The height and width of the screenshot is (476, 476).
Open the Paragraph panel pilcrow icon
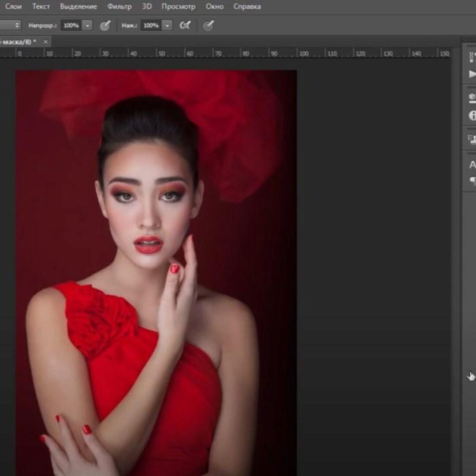click(x=472, y=180)
